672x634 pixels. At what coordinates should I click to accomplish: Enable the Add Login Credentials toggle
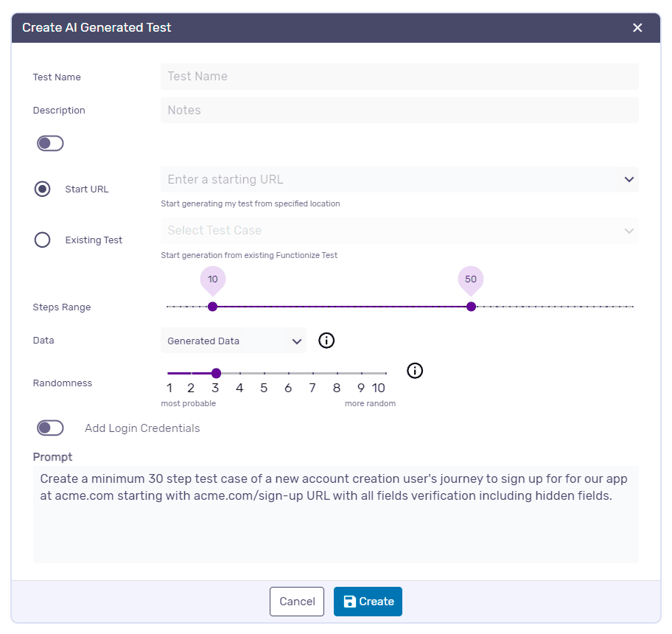pos(50,428)
